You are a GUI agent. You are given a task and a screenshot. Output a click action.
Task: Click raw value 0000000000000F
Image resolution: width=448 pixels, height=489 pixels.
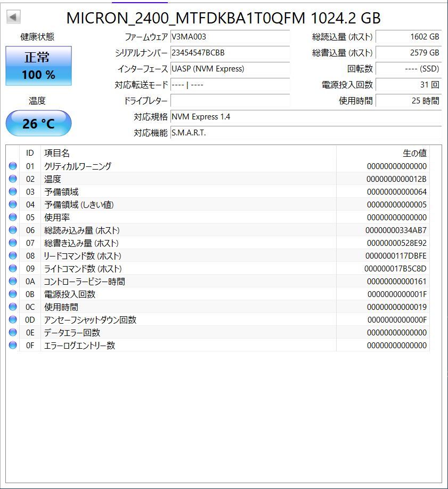(397, 319)
